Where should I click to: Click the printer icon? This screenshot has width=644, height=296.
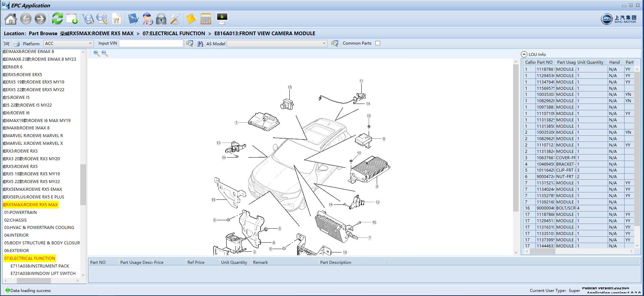[x=16, y=44]
